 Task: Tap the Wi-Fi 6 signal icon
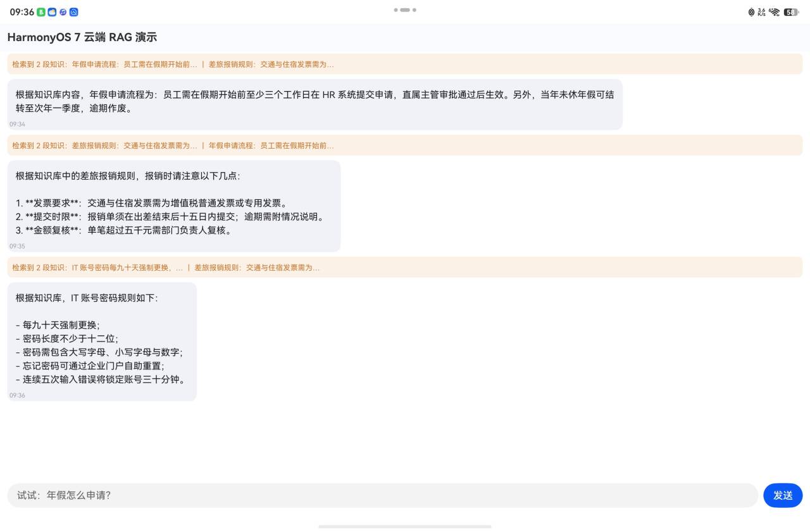tap(775, 12)
